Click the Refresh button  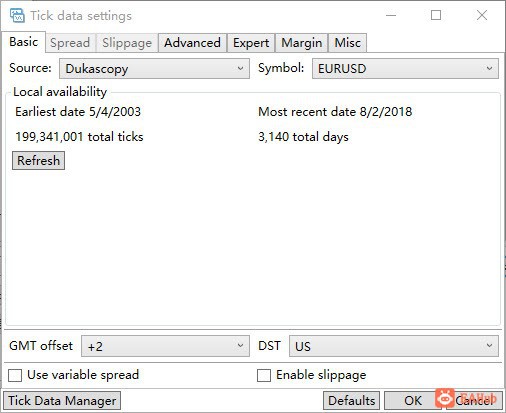38,161
